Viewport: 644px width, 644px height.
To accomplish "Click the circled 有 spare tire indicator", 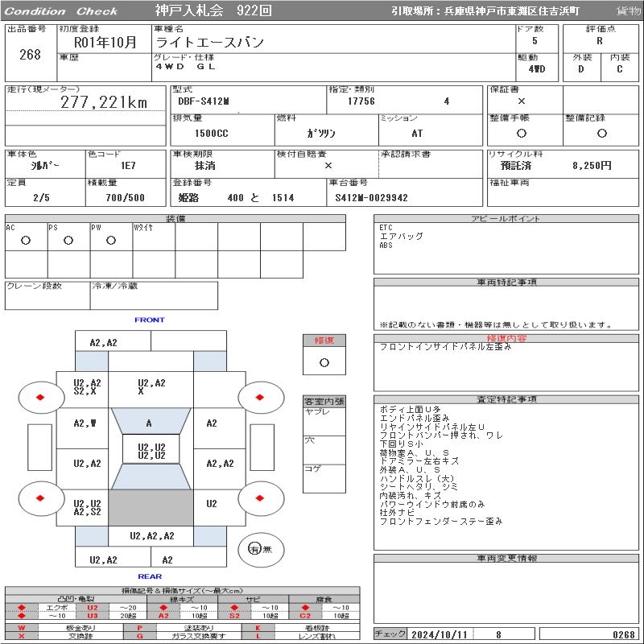I will tap(255, 549).
